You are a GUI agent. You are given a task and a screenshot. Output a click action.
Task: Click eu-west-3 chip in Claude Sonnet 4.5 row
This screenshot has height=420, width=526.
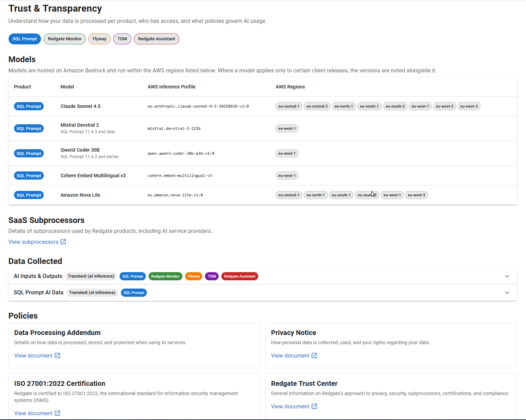point(469,106)
